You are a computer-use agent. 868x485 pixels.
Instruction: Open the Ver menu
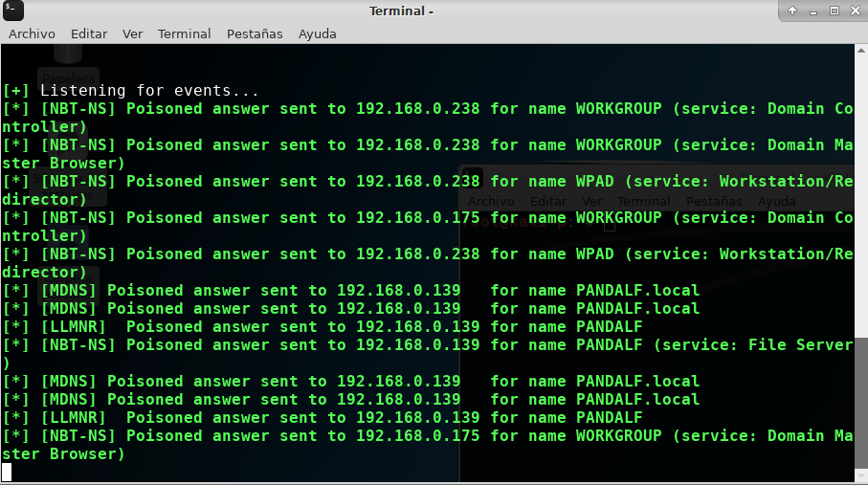[x=132, y=33]
